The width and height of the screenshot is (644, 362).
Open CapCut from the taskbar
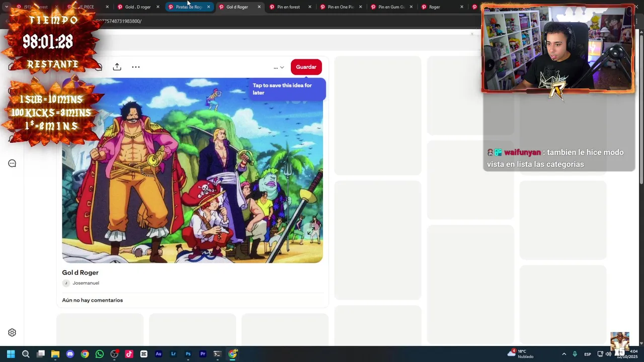click(x=144, y=354)
